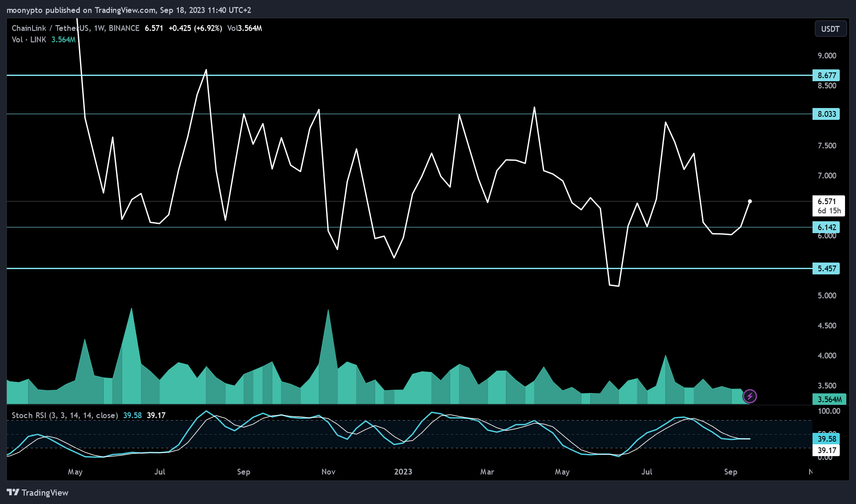Click the Stoch RSI legend value 39.58

point(132,415)
